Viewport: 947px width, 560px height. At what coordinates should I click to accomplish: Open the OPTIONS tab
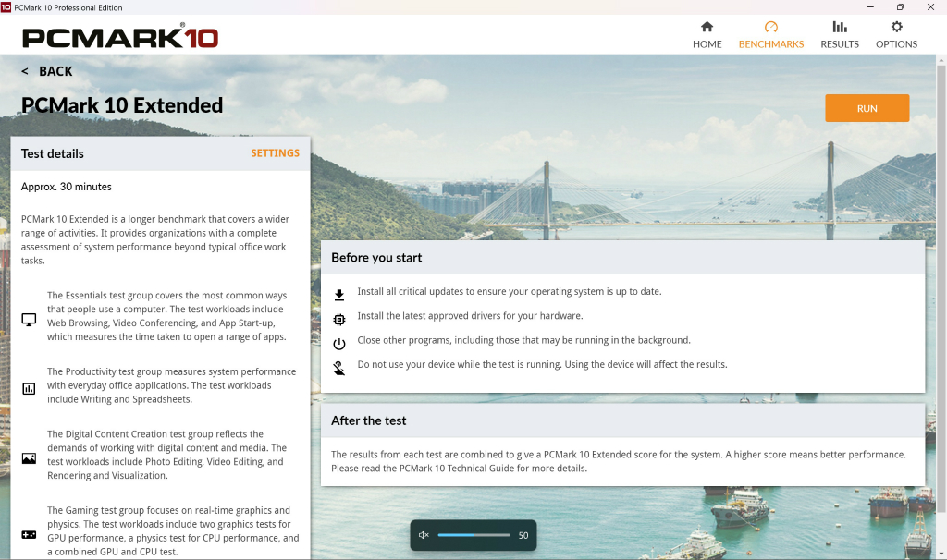(x=896, y=35)
